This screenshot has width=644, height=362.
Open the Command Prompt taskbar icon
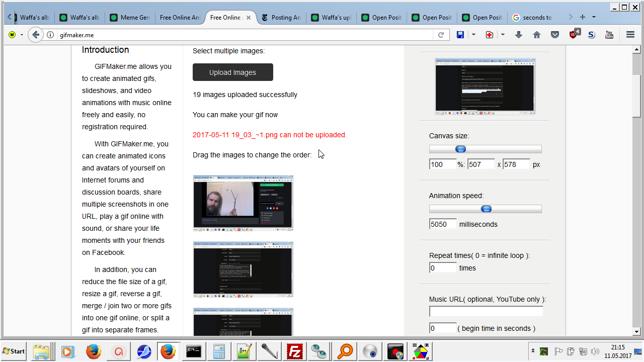[x=194, y=351]
